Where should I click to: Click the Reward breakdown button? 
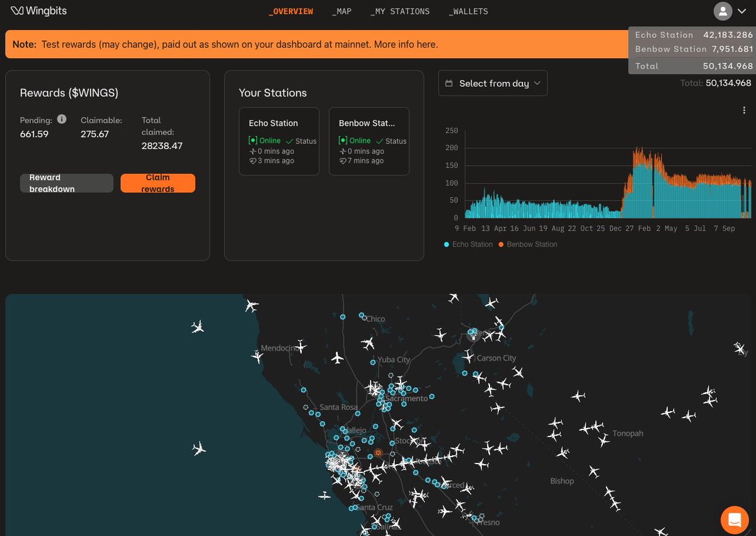[67, 184]
